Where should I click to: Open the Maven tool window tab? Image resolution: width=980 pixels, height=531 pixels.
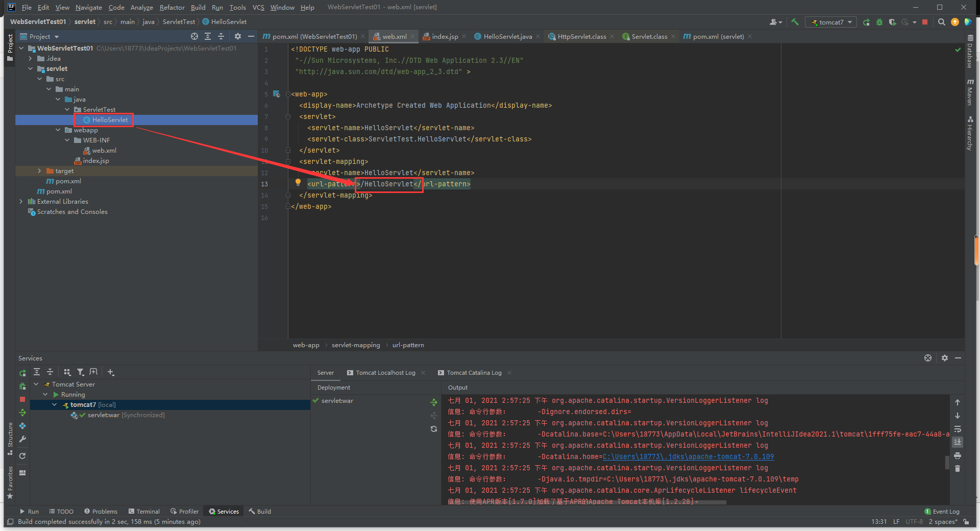click(971, 92)
